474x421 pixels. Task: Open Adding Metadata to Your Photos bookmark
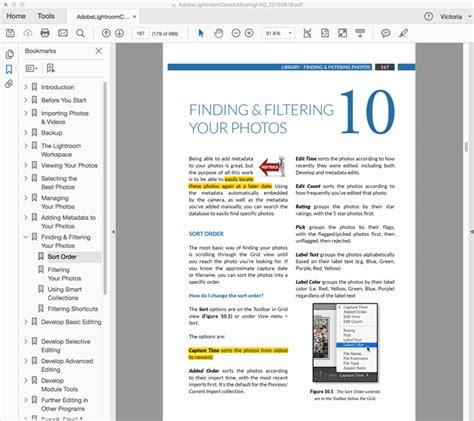pos(68,222)
